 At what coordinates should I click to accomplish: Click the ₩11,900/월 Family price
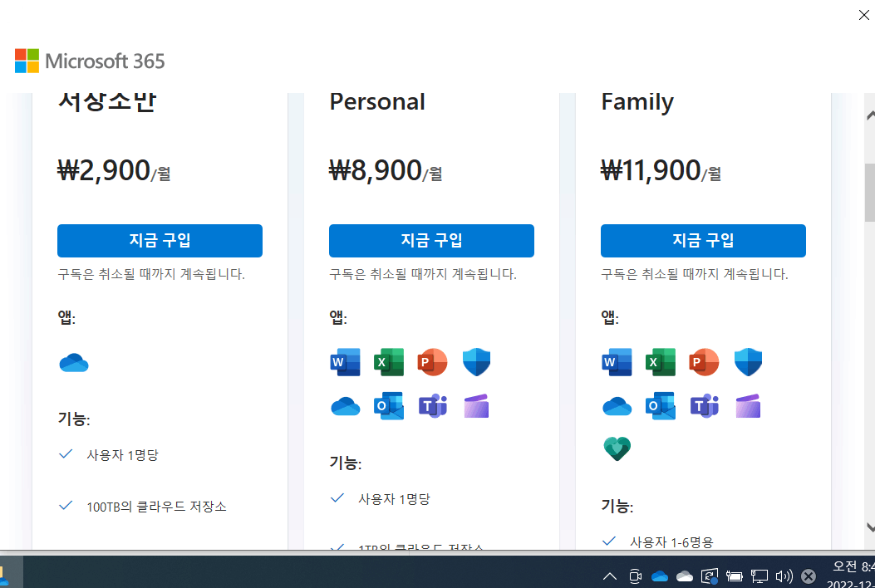pos(661,170)
